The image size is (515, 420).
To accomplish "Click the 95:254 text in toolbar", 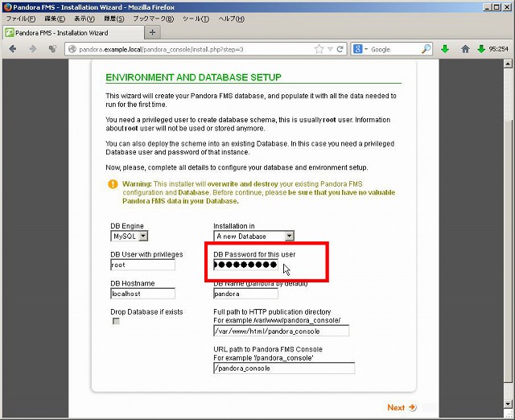I will [499, 49].
